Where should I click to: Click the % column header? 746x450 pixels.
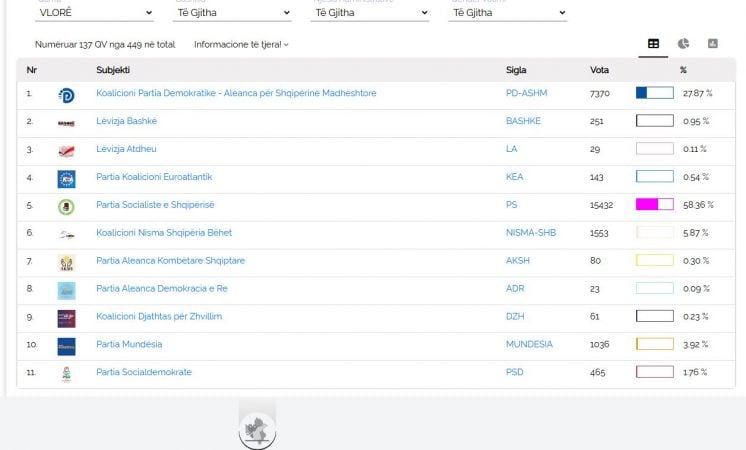[x=683, y=70]
